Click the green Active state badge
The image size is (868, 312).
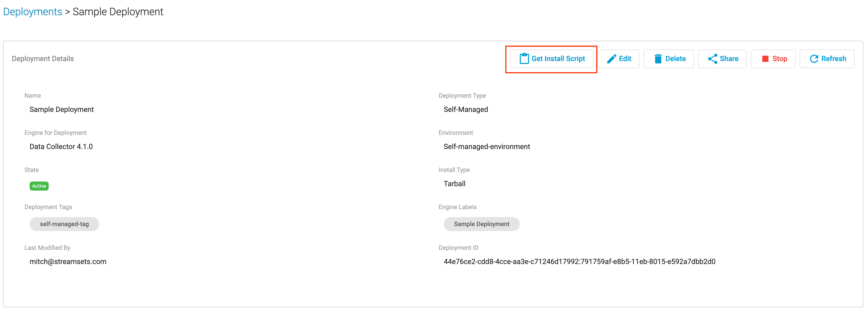pos(39,186)
